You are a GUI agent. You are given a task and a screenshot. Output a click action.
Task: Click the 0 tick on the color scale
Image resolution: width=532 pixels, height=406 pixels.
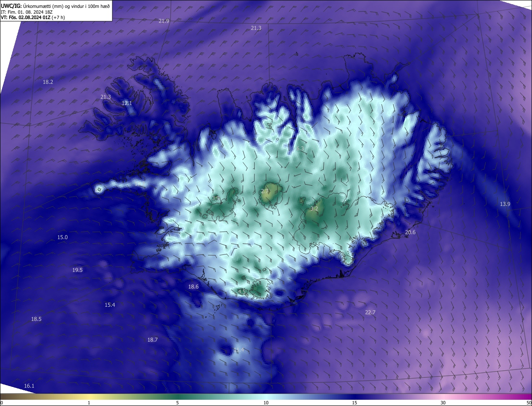pos(2,403)
